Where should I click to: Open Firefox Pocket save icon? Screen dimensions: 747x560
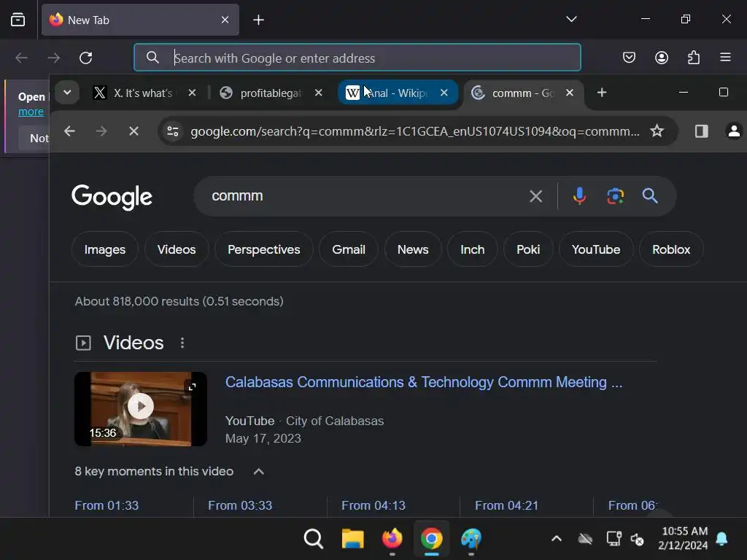tap(629, 58)
